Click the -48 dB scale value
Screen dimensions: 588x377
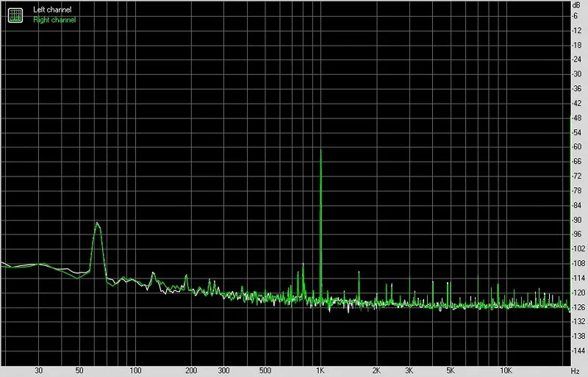[576, 118]
